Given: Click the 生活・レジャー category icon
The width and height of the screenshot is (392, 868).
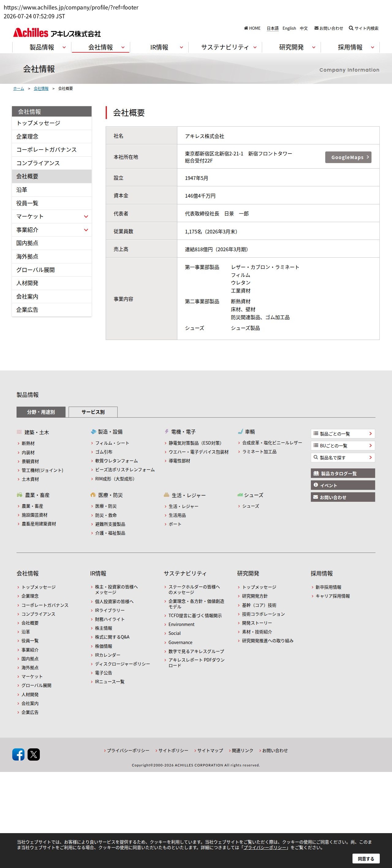Looking at the screenshot, I should [166, 495].
